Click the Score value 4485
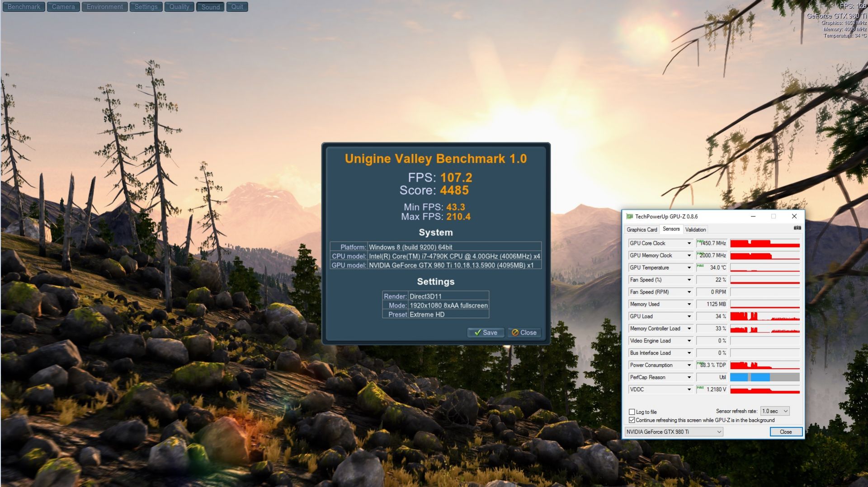This screenshot has width=868, height=487. click(x=454, y=190)
